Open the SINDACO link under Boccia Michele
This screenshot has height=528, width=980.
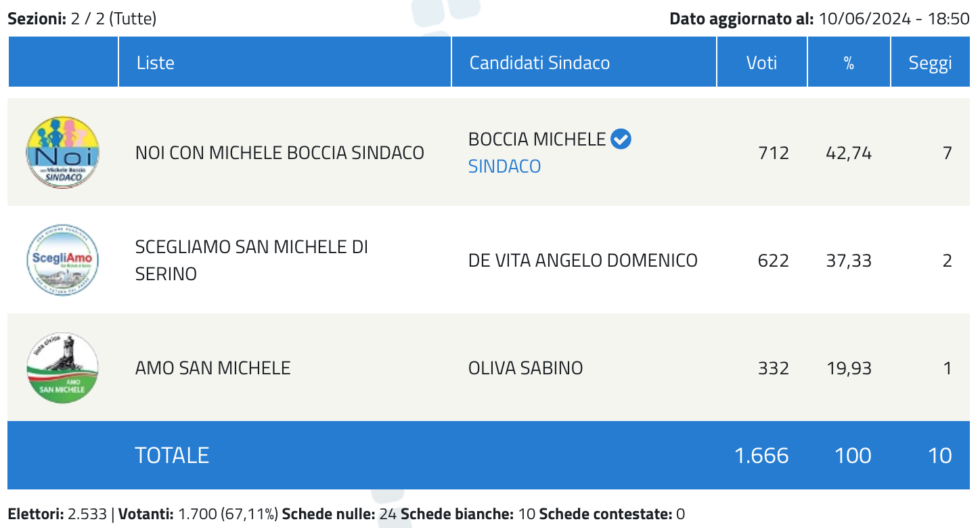pyautogui.click(x=504, y=166)
